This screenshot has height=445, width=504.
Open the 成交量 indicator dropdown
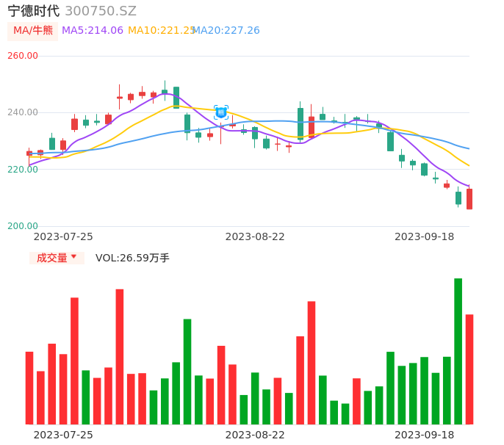pyautogui.click(x=57, y=258)
